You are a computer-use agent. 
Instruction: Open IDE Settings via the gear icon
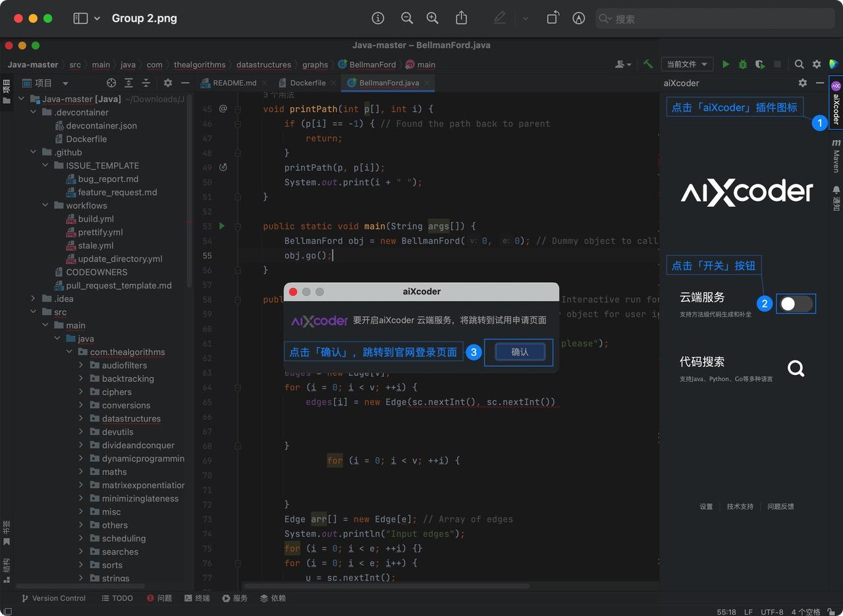[x=815, y=64]
